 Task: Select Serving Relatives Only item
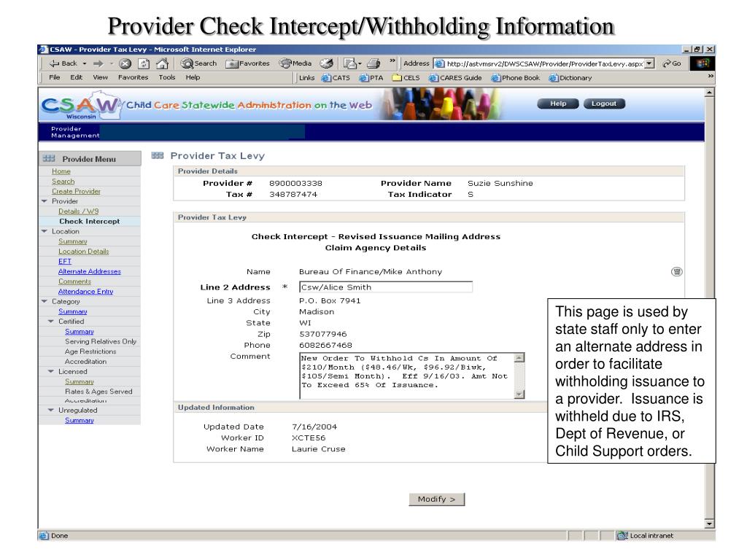pos(101,341)
